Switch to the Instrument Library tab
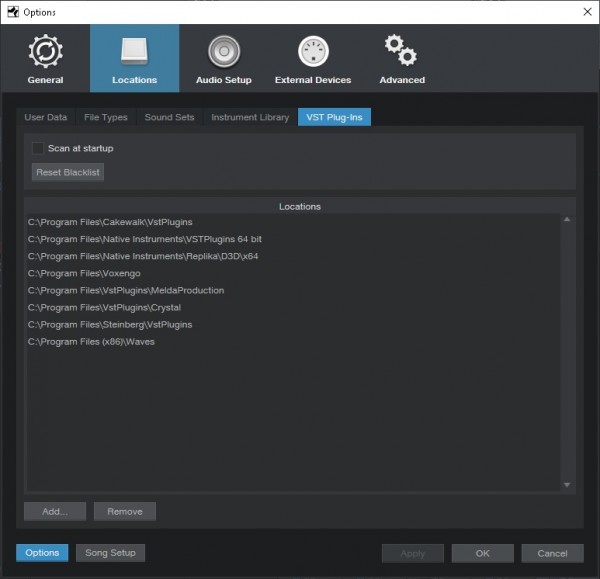The image size is (600, 579). (x=250, y=117)
